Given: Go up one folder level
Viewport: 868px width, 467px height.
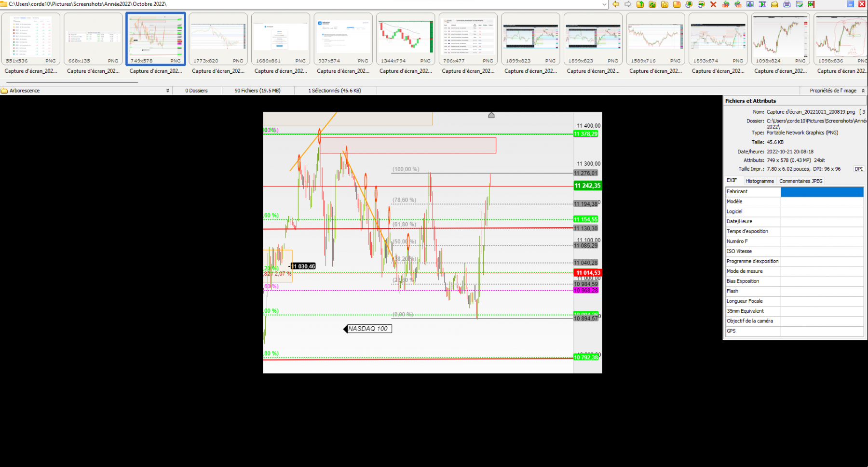Looking at the screenshot, I should (x=640, y=4).
